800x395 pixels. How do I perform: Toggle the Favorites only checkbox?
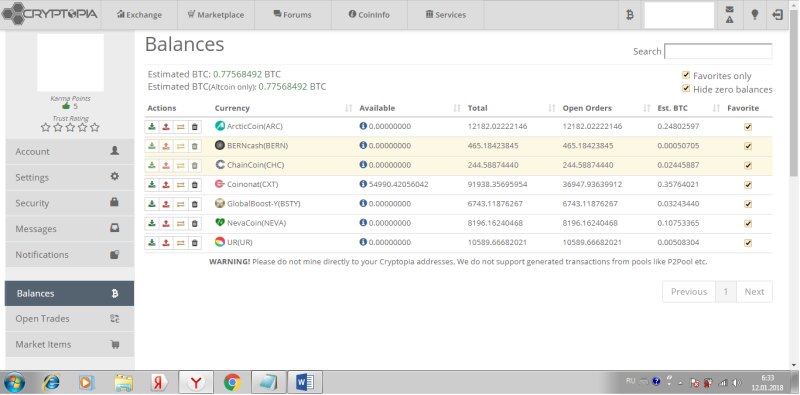click(x=686, y=75)
